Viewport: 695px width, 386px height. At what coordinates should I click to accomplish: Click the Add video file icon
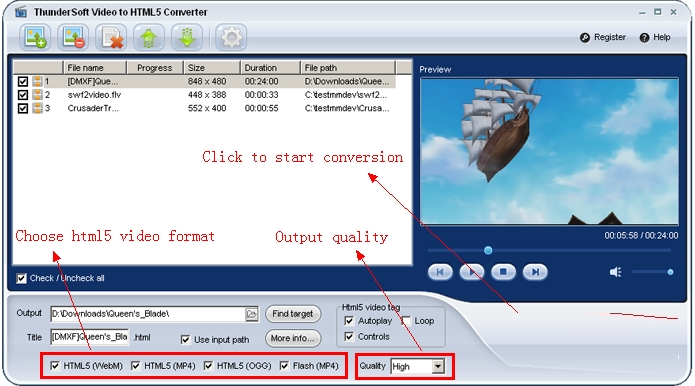coord(35,37)
